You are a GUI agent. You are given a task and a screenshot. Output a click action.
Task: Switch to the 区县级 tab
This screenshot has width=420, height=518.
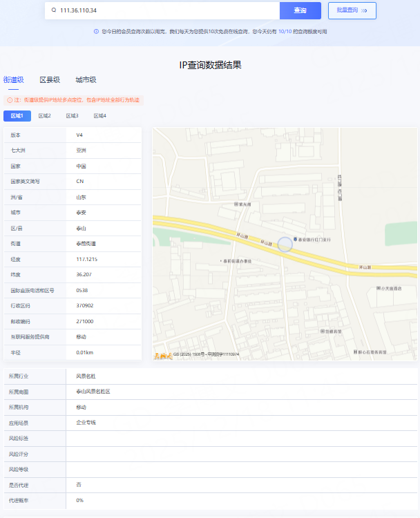pyautogui.click(x=50, y=80)
